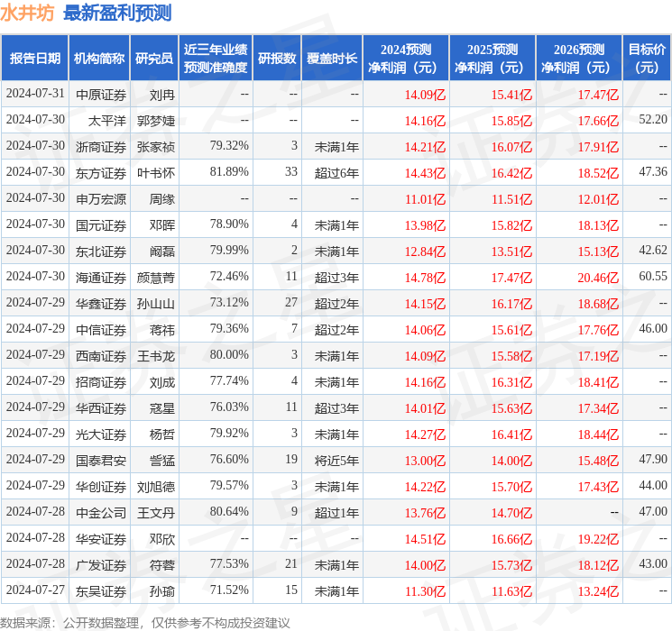Click the 报告日期 column header
Image resolution: width=672 pixels, height=631 pixels.
[x=34, y=59]
